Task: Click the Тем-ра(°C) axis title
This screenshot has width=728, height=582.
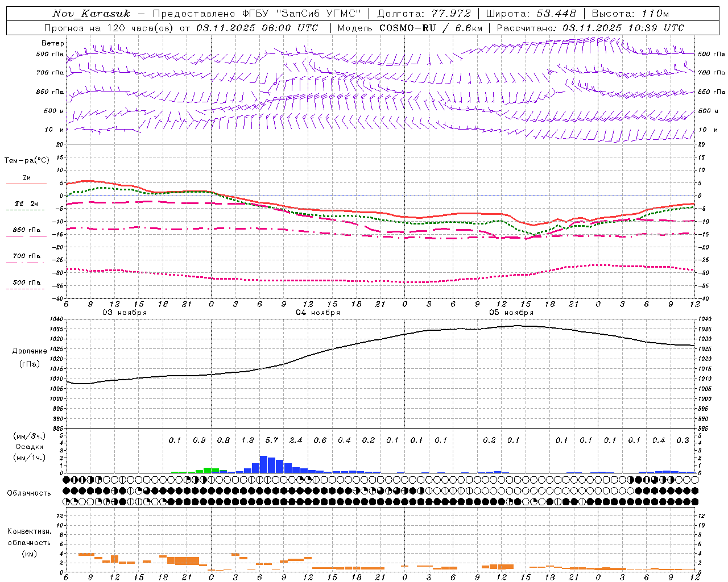Action: pos(27,161)
